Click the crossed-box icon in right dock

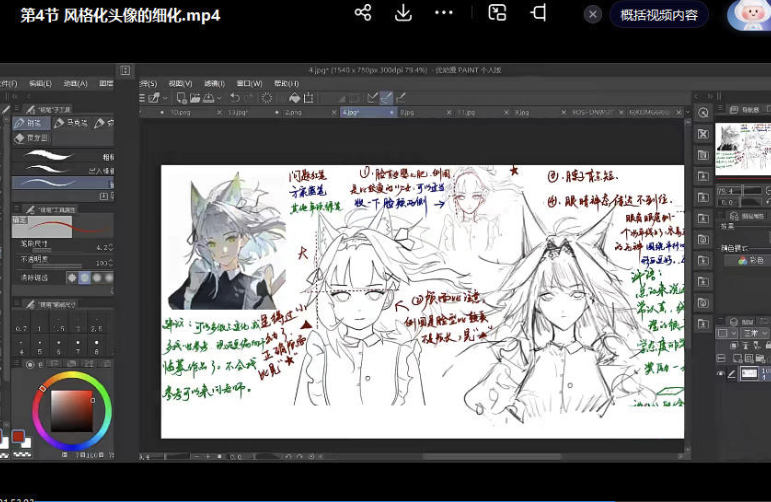tap(703, 134)
